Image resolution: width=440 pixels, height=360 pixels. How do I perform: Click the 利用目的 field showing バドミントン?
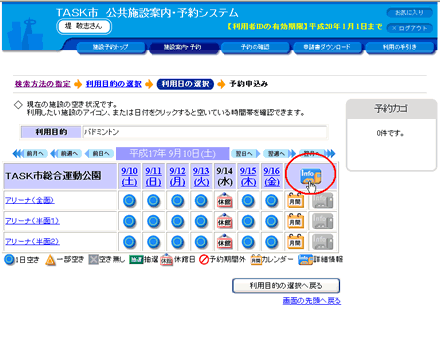click(205, 132)
